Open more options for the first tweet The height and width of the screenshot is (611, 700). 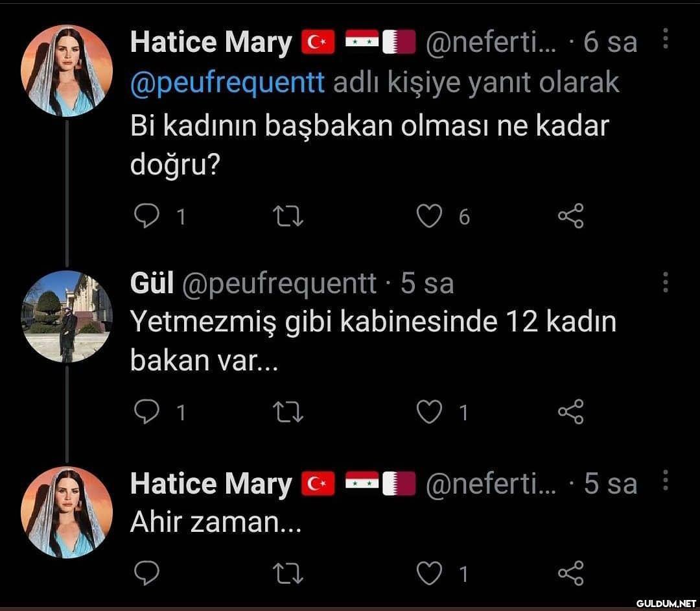pyautogui.click(x=664, y=39)
